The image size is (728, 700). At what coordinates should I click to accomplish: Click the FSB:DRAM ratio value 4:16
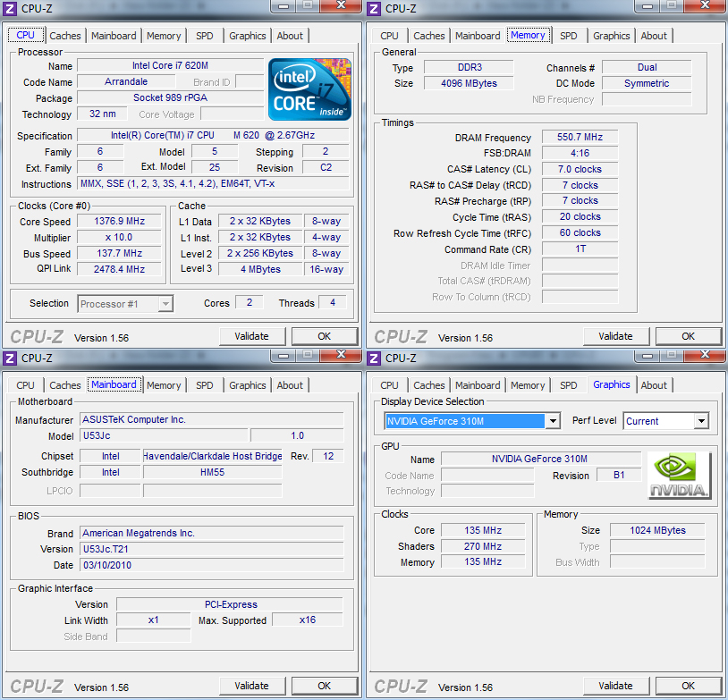580,153
